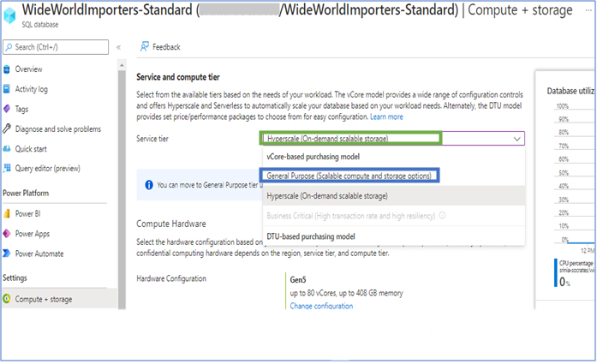
Task: Click Change configuration link
Action: tap(321, 306)
